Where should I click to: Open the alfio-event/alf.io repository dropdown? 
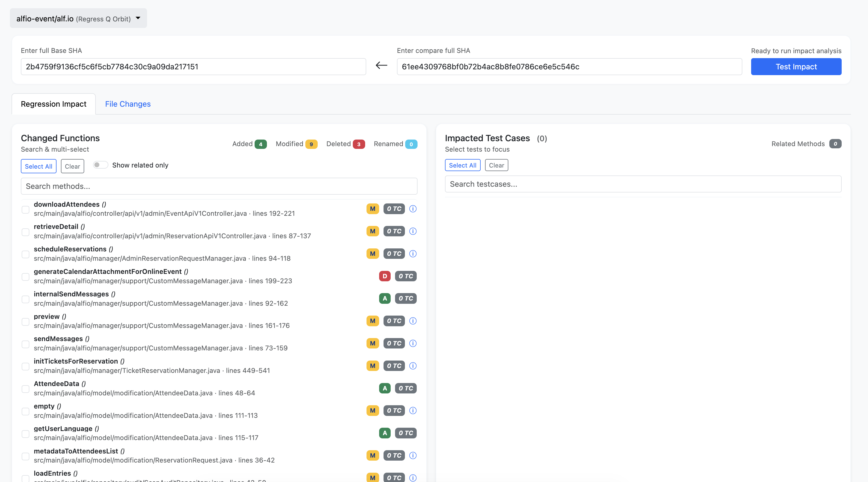[78, 19]
